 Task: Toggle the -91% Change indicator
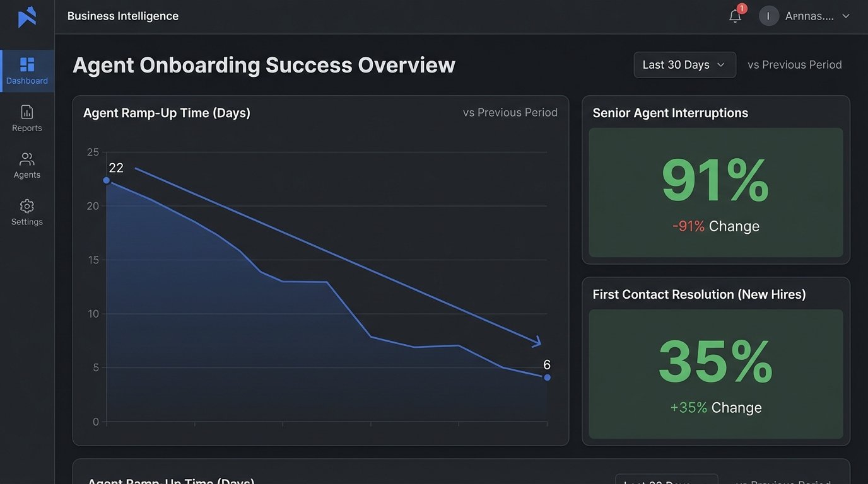(715, 226)
